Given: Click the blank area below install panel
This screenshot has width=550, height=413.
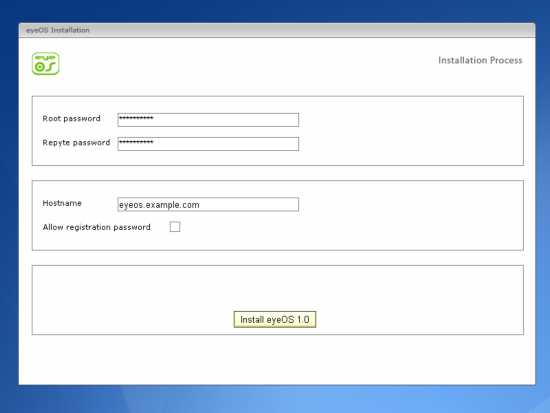Looking at the screenshot, I should tap(277, 360).
